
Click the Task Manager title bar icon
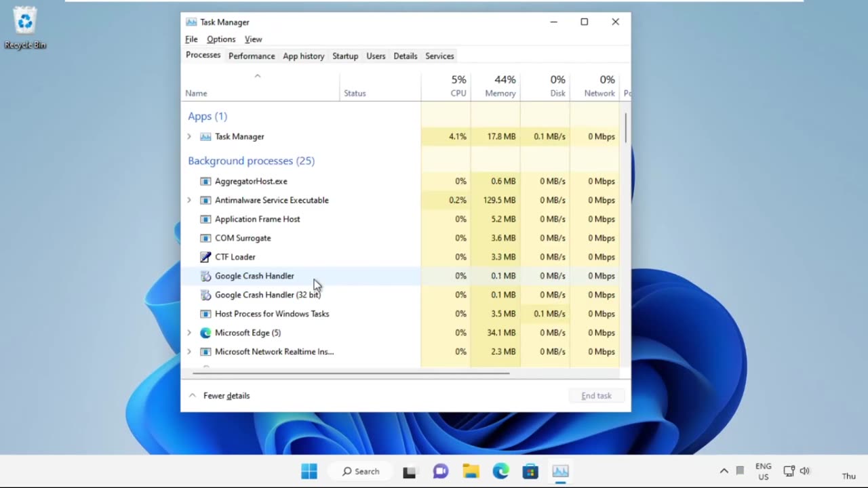(191, 22)
